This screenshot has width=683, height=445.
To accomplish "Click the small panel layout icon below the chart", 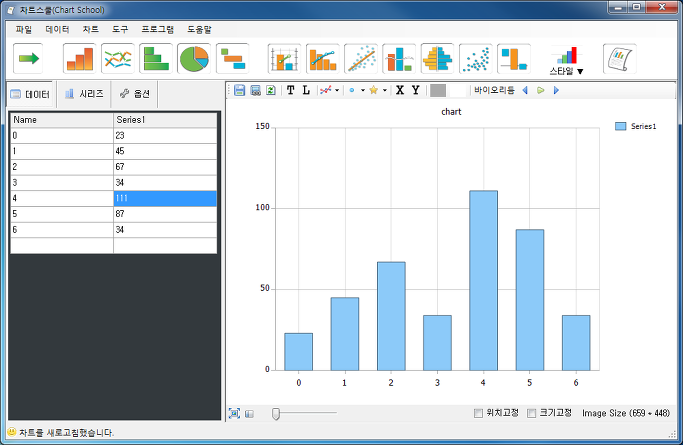I will click(249, 414).
